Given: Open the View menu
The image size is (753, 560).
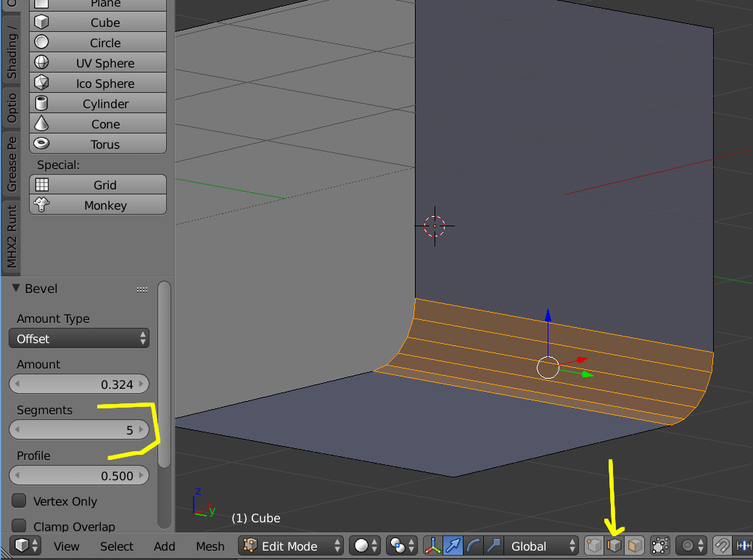Looking at the screenshot, I should click(66, 546).
